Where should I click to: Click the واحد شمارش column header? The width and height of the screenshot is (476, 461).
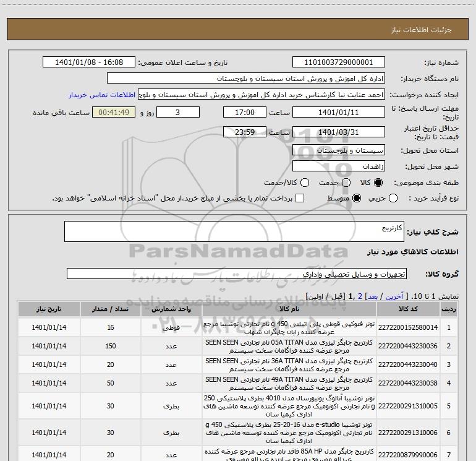(171, 309)
